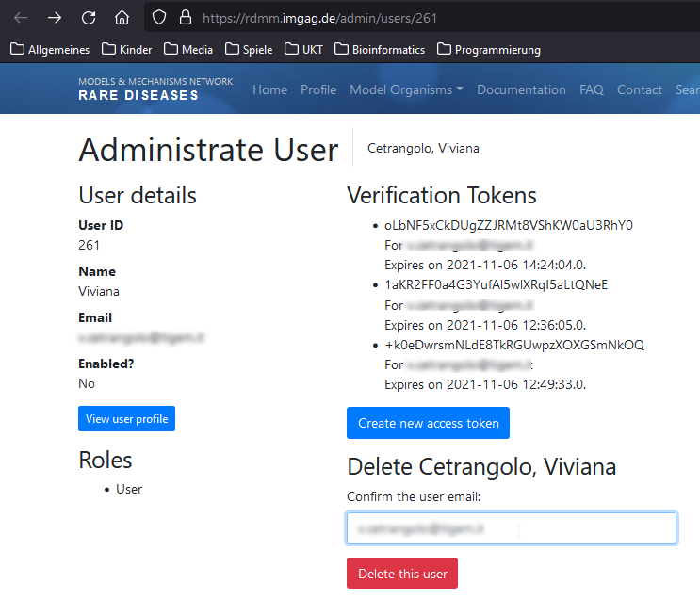Click the red Delete this user button

[402, 573]
